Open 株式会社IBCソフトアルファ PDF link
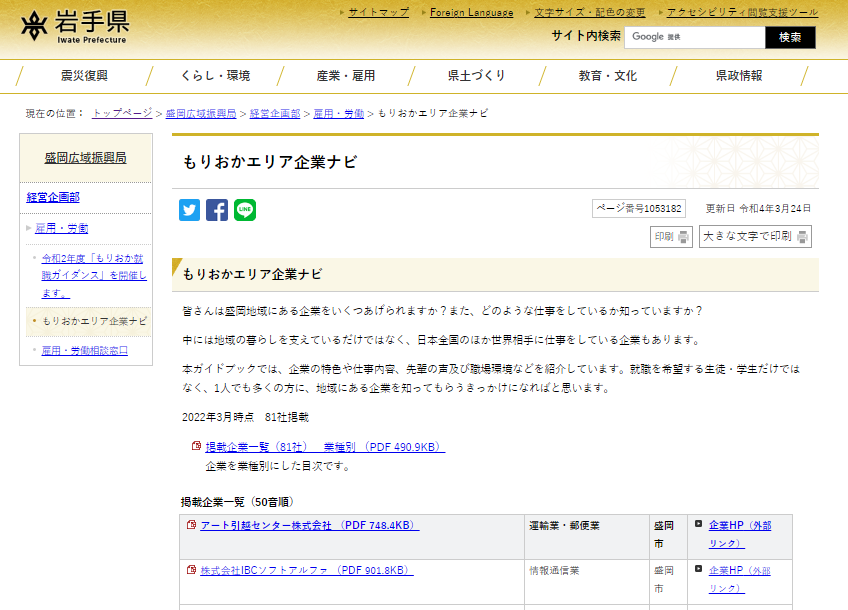Viewport: 848px width, 610px height. [x=306, y=570]
